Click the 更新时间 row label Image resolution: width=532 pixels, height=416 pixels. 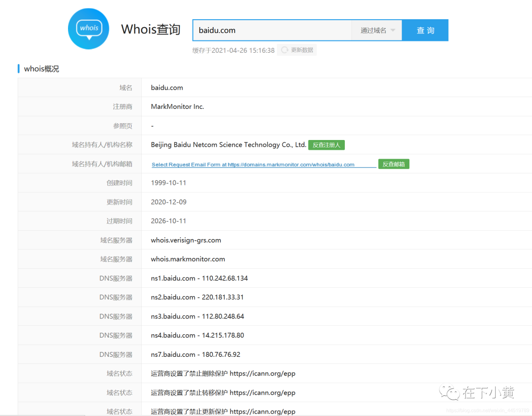pos(119,202)
